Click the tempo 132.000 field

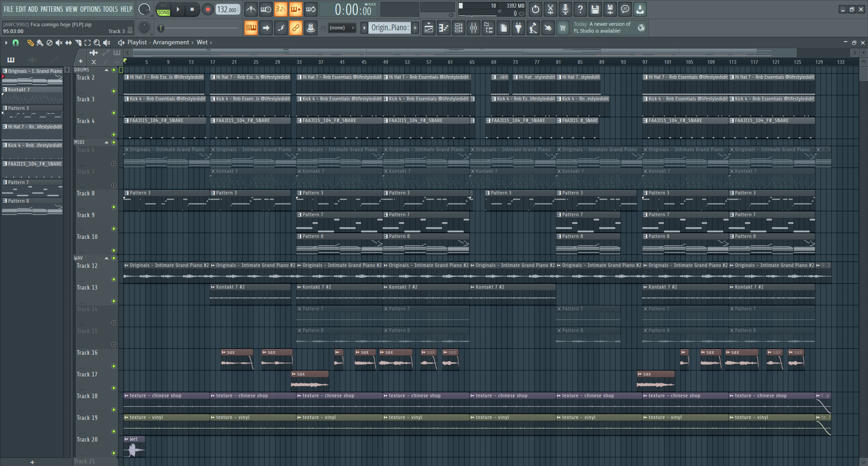228,10
